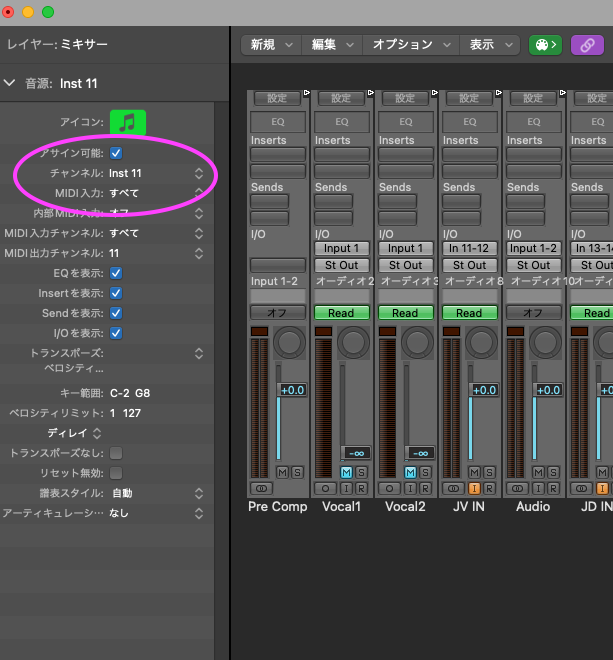Click the purple link button

click(x=587, y=45)
